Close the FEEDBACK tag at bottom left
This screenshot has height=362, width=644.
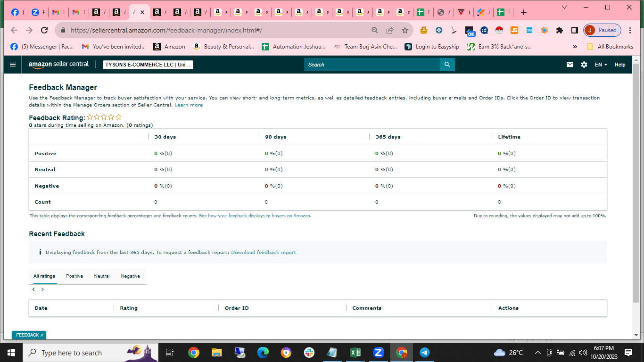point(42,335)
